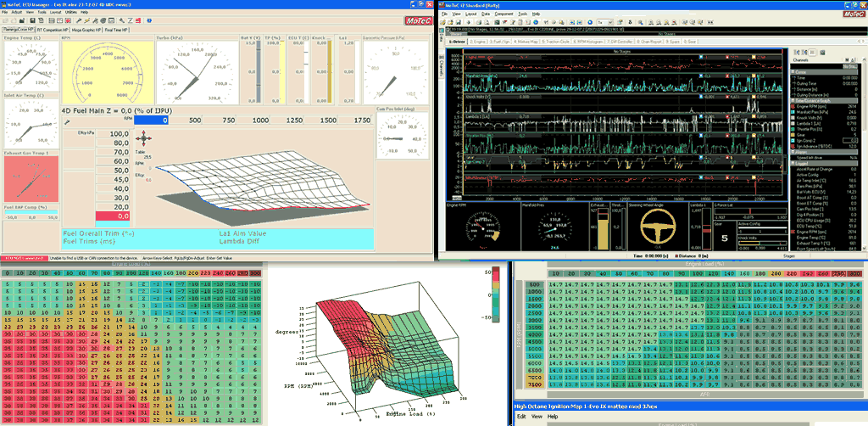Open the Utilities menu in ECU Manager
This screenshot has width=868, height=426.
pyautogui.click(x=71, y=12)
